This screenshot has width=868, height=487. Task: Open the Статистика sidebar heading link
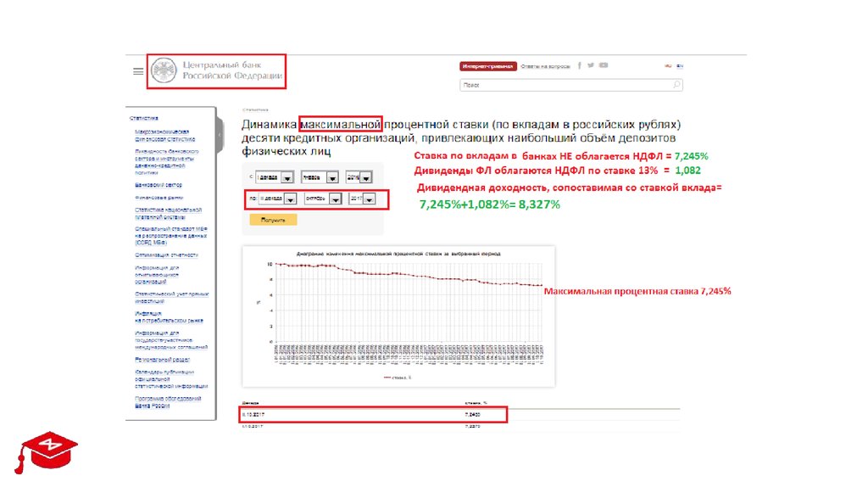[x=144, y=119]
